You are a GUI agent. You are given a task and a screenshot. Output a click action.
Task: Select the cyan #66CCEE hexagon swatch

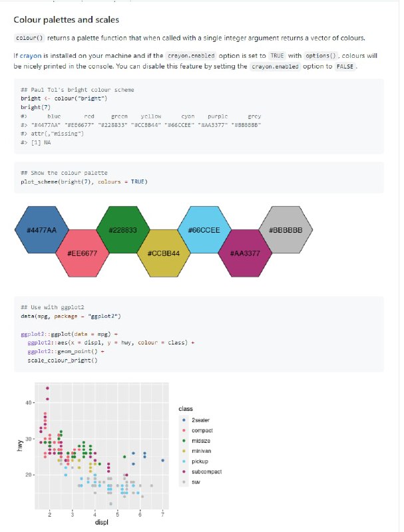coord(204,230)
